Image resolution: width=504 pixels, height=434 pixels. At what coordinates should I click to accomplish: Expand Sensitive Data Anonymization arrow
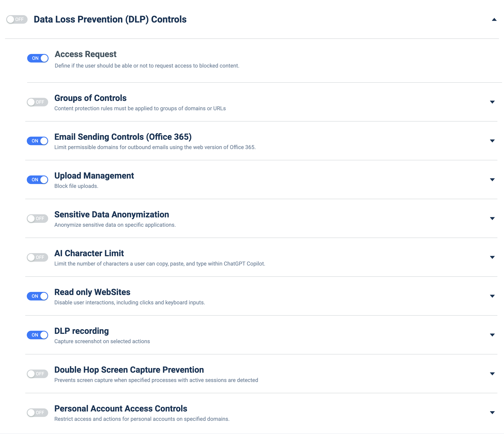pos(492,219)
